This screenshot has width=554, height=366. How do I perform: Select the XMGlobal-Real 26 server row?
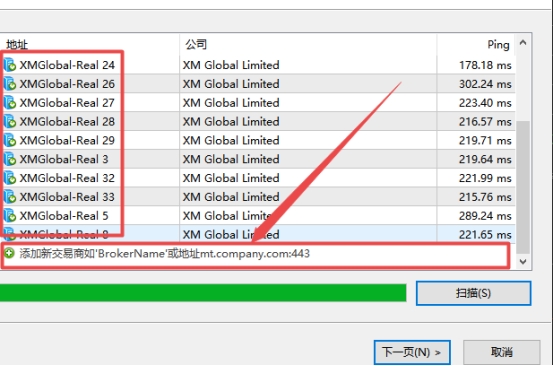[258, 84]
